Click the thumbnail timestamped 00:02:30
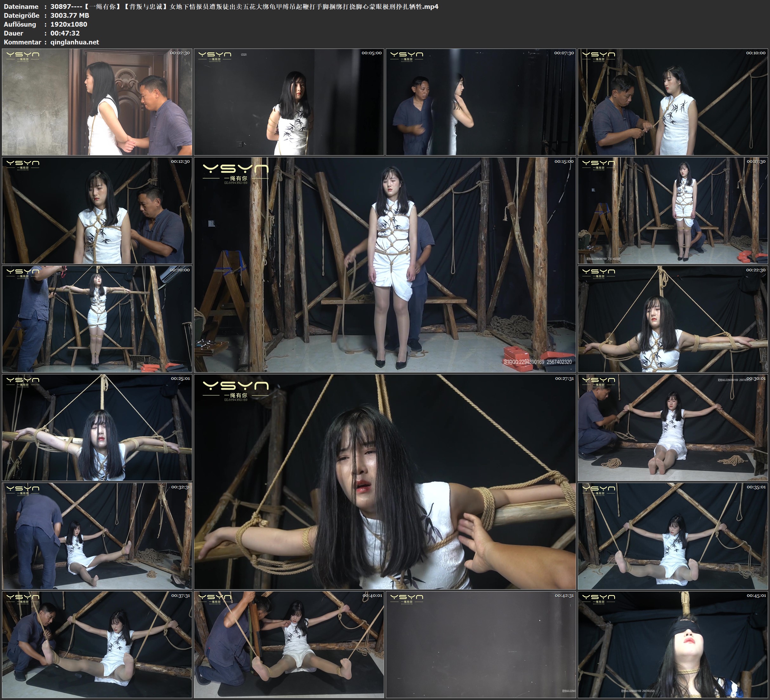The image size is (770, 700). pos(97,102)
